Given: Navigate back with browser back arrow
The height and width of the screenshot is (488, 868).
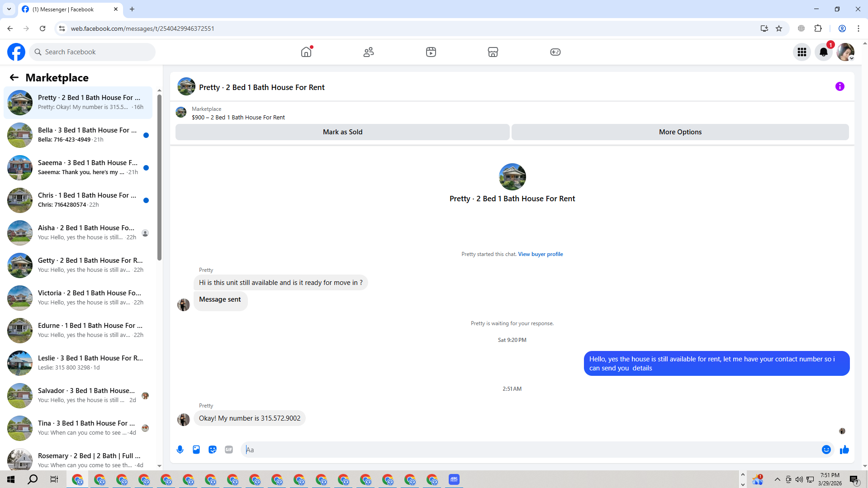Looking at the screenshot, I should 10,28.
